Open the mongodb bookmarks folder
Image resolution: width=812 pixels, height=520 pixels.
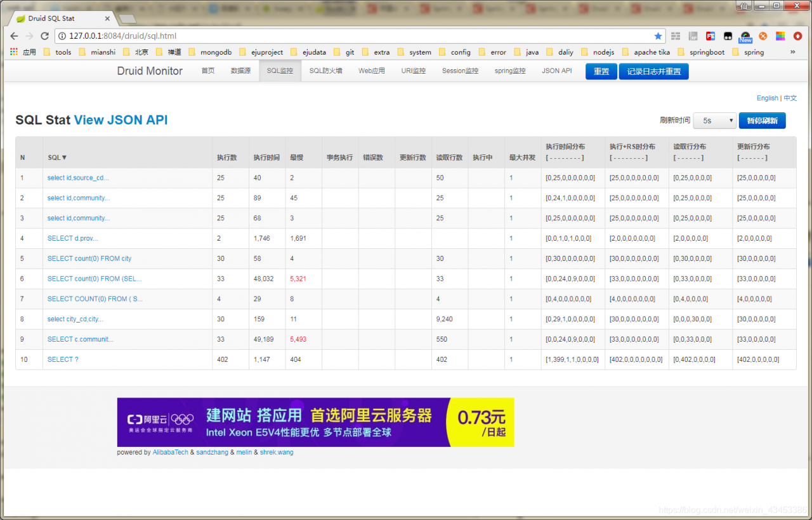tap(209, 52)
